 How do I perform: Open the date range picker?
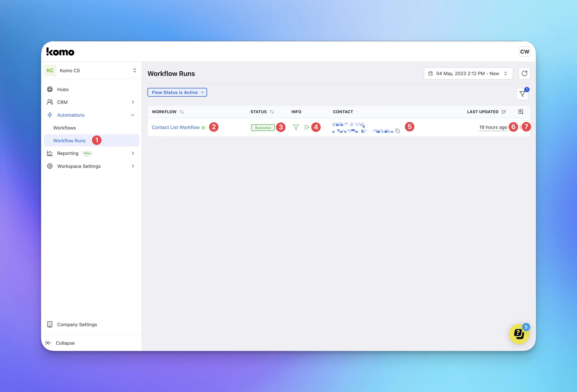click(x=468, y=74)
